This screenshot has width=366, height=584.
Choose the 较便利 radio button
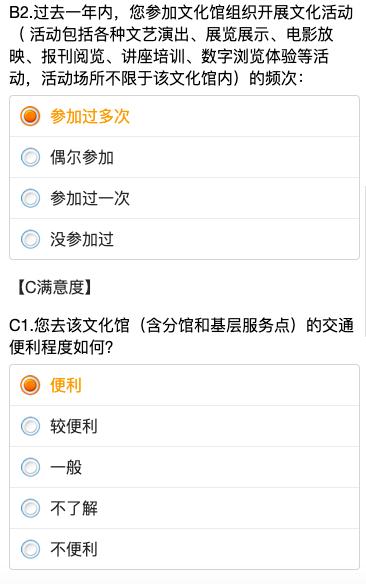point(30,426)
